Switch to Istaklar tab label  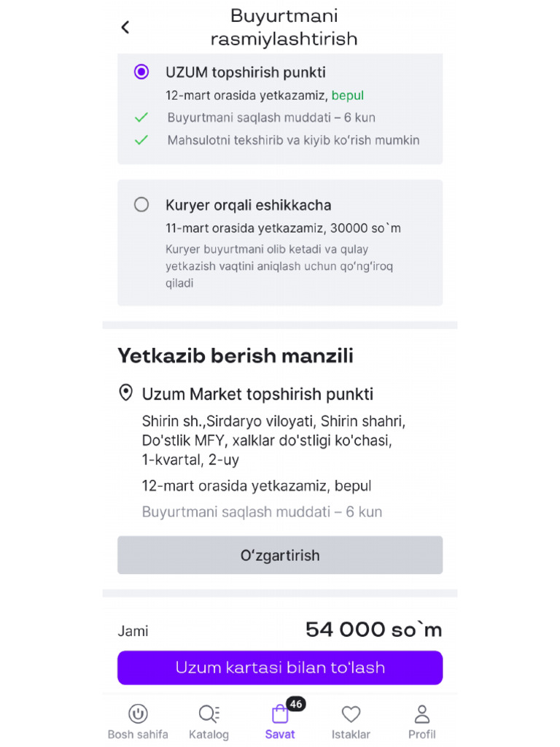[351, 735]
